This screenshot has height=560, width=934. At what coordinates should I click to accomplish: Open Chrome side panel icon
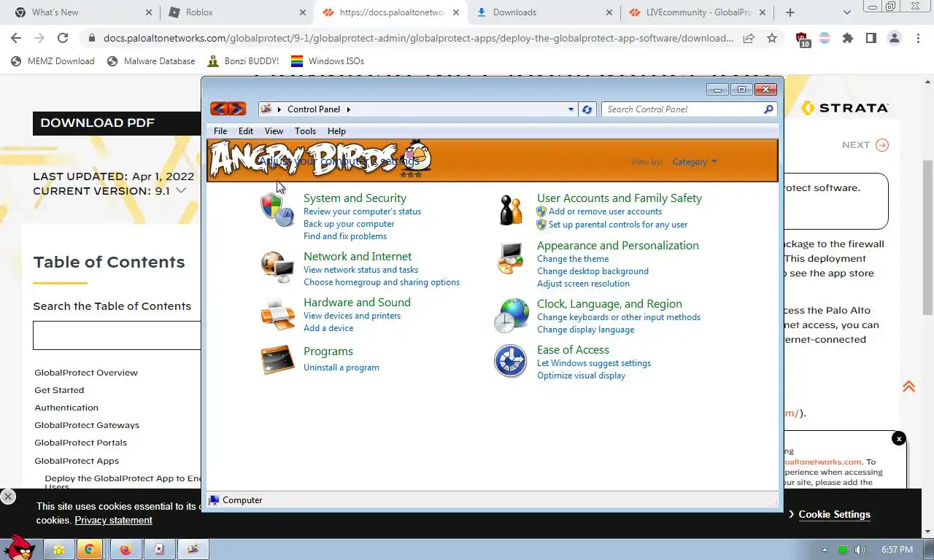(x=871, y=38)
